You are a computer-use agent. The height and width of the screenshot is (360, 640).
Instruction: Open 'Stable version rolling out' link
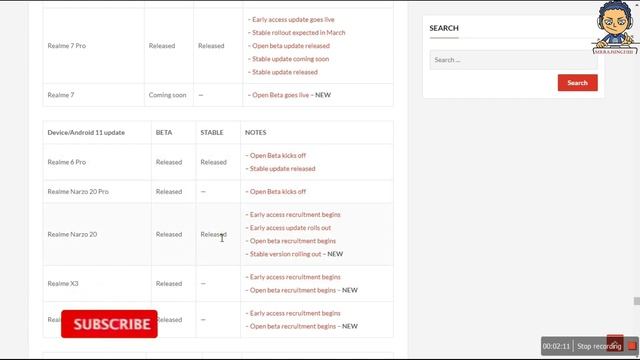pyautogui.click(x=285, y=254)
